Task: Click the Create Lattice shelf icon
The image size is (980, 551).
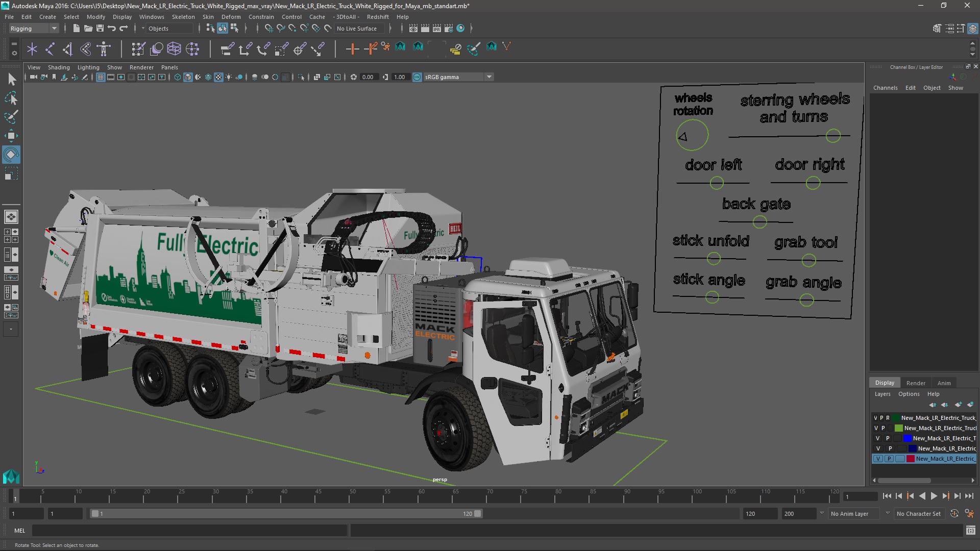Action: [174, 49]
